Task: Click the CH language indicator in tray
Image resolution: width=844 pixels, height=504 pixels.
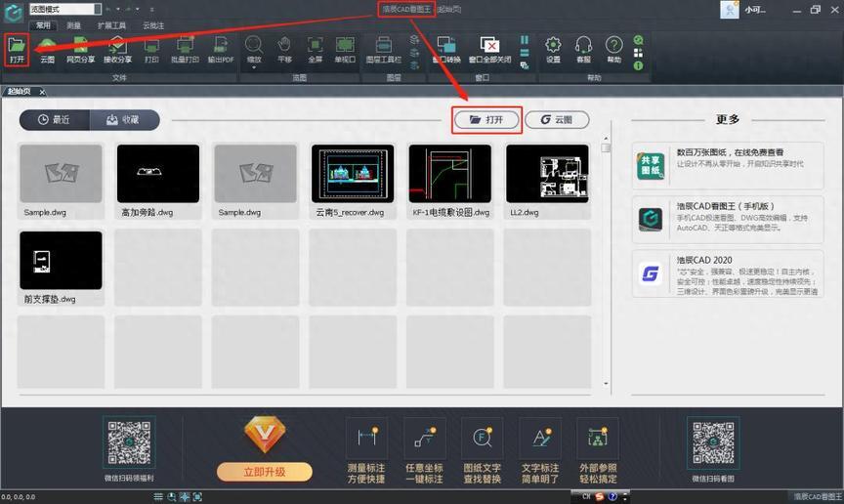Action: [x=586, y=496]
